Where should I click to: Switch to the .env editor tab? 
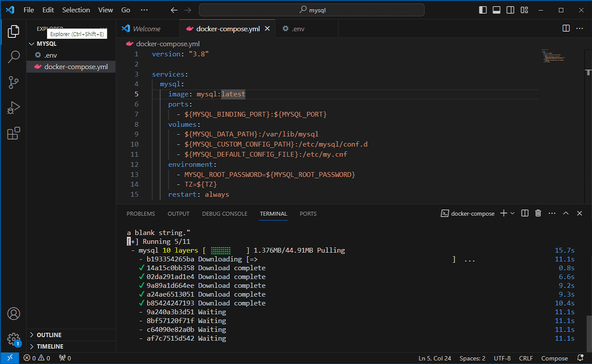298,29
